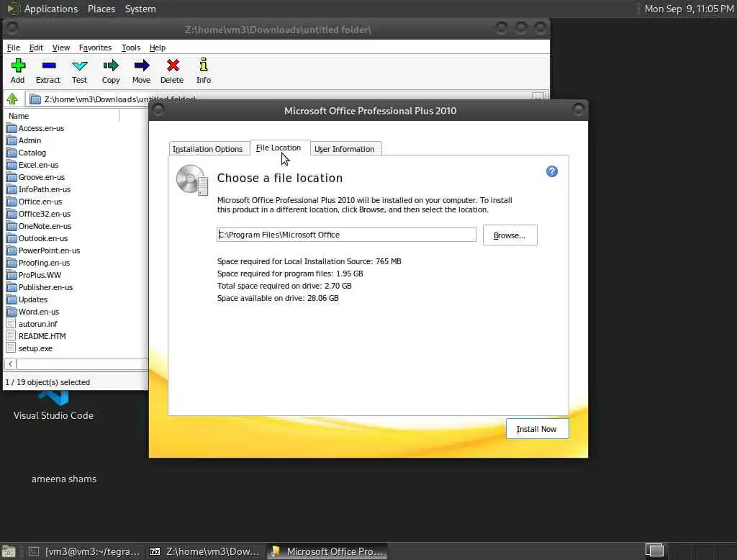
Task: Open the Places menu in top panel
Action: coord(101,9)
